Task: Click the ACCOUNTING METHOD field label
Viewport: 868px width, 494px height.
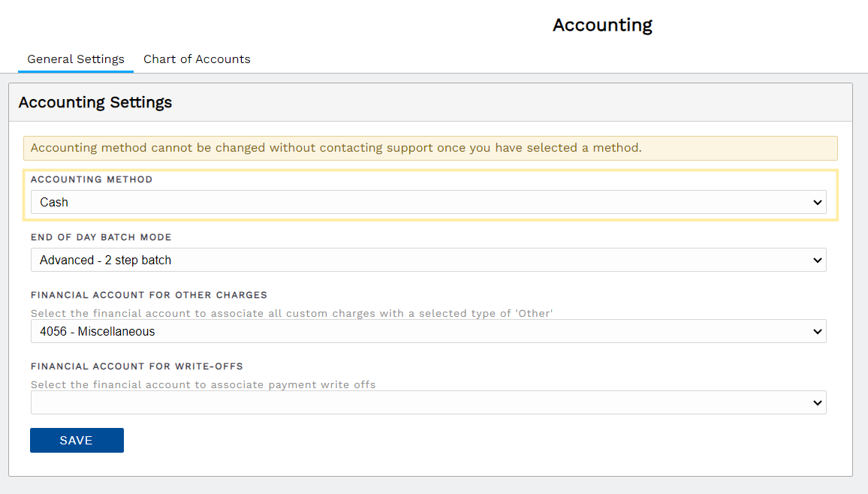Action: click(x=91, y=179)
